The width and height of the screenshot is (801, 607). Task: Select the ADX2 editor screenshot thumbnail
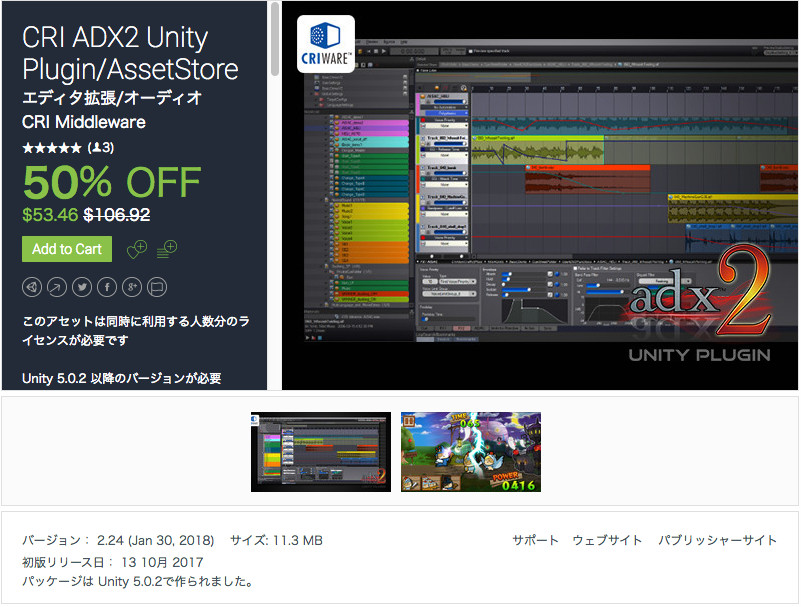[x=321, y=452]
